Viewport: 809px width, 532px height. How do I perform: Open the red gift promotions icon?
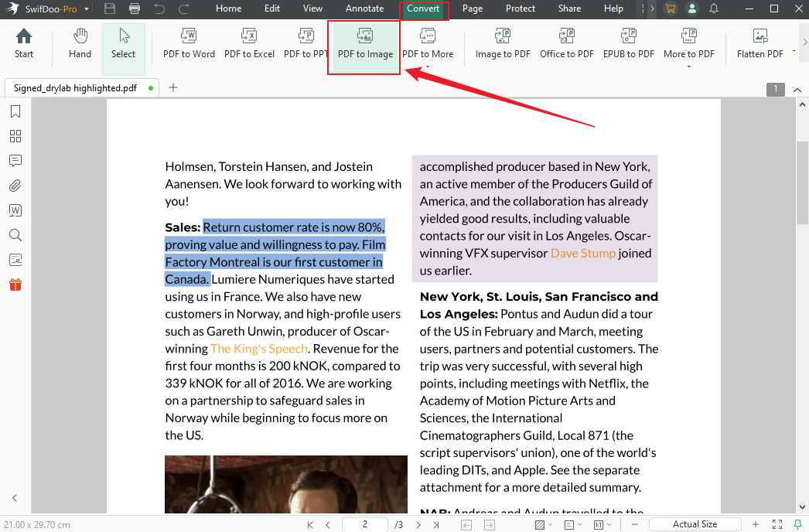coord(15,284)
